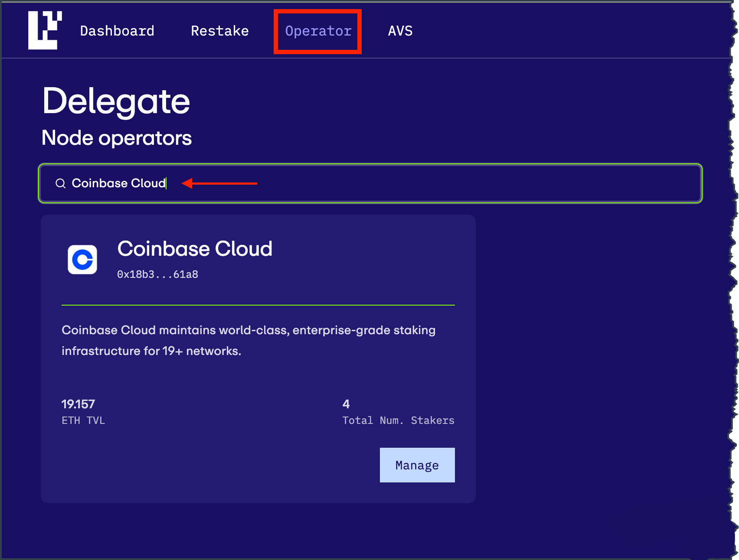The image size is (739, 560).
Task: Focus the operator search field
Action: pos(370,183)
